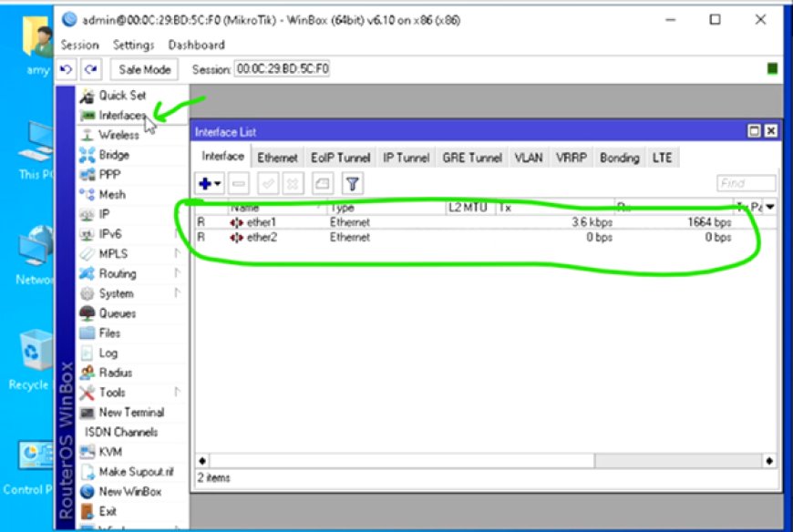Select the This PC desktop icon
The image size is (793, 532).
pyautogui.click(x=36, y=150)
